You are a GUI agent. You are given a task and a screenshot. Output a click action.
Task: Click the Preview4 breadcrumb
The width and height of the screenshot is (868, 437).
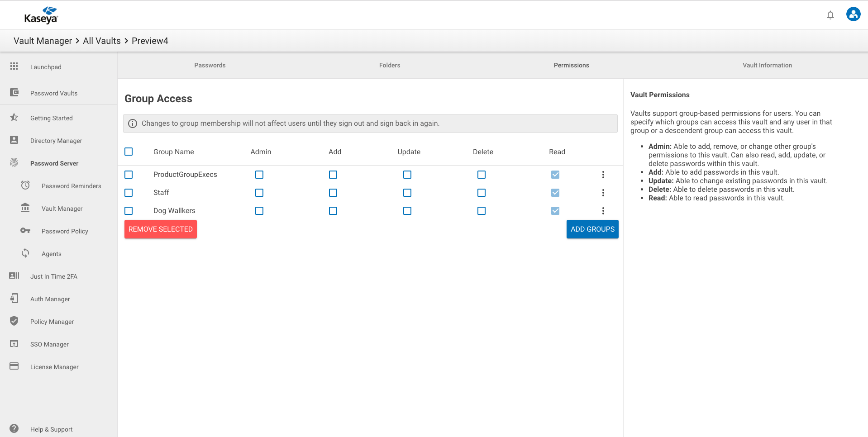(150, 41)
